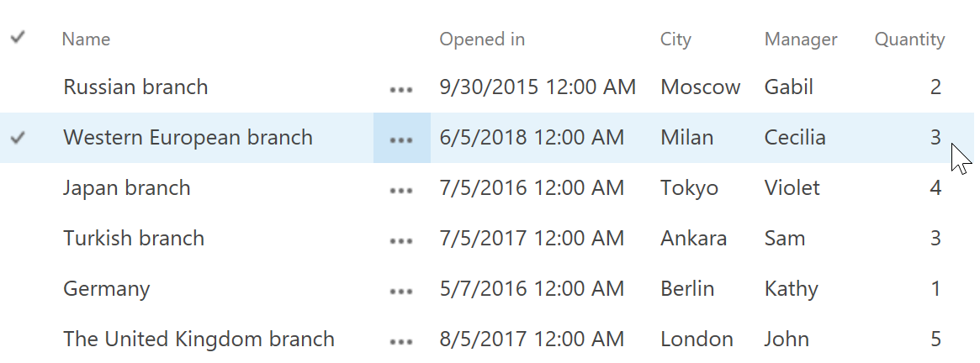
Task: Click the Quantity column header
Action: click(x=909, y=39)
